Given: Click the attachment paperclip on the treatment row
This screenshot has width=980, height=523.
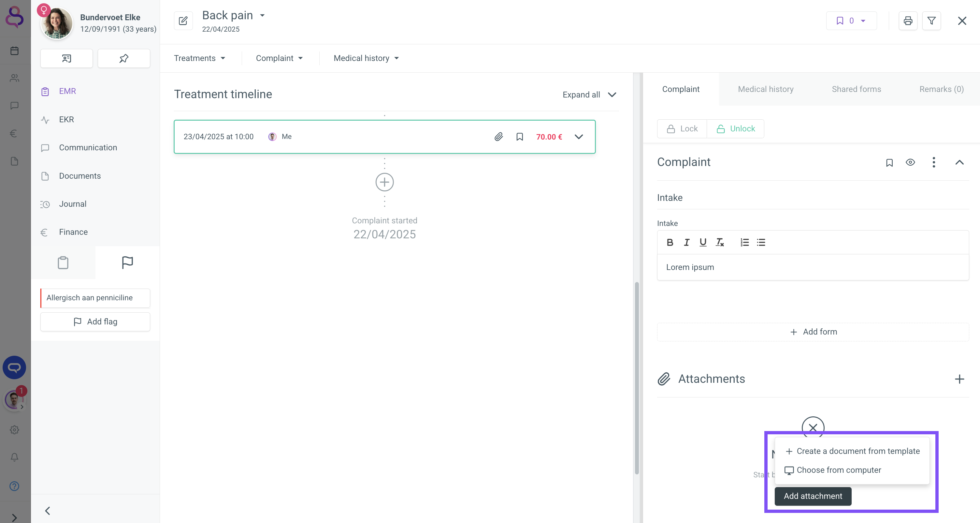Looking at the screenshot, I should (x=499, y=137).
